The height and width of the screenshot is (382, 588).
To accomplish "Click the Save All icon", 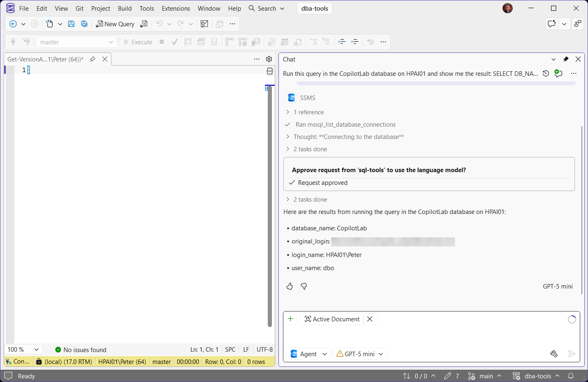I will tap(84, 24).
